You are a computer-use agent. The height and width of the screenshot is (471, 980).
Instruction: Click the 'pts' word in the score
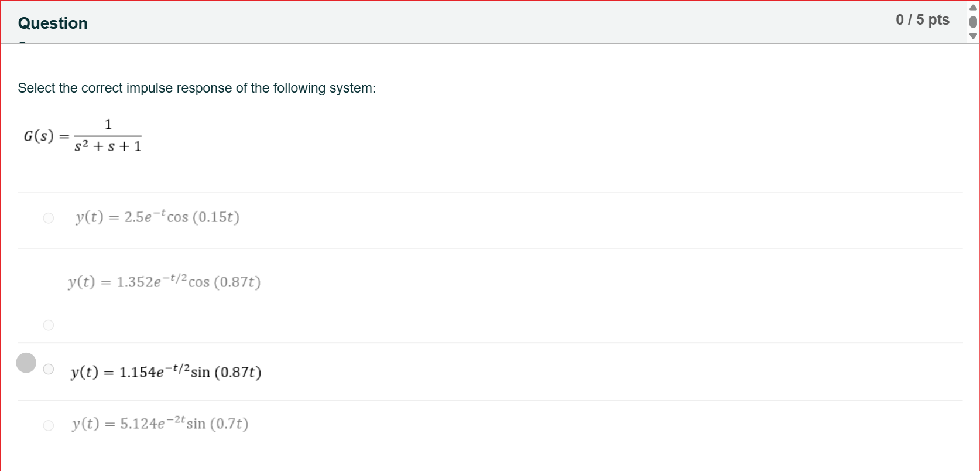[x=939, y=21]
